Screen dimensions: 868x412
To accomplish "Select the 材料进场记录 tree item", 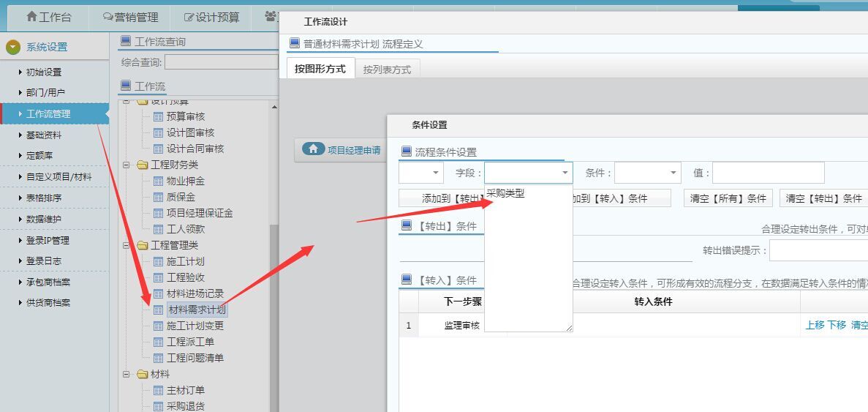I will click(x=195, y=293).
